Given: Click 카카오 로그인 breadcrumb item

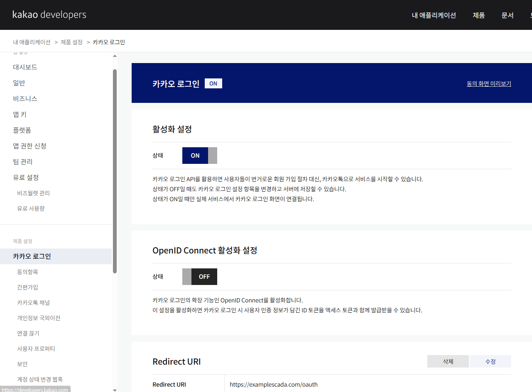Looking at the screenshot, I should point(109,42).
